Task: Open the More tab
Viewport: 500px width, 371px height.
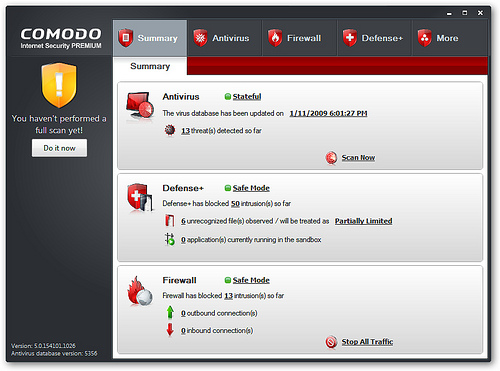Action: click(450, 38)
